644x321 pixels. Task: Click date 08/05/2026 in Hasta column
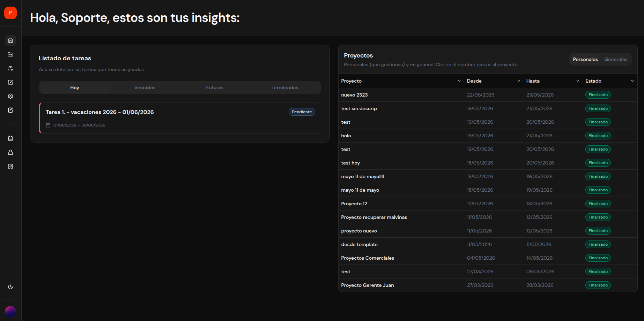coord(540,272)
